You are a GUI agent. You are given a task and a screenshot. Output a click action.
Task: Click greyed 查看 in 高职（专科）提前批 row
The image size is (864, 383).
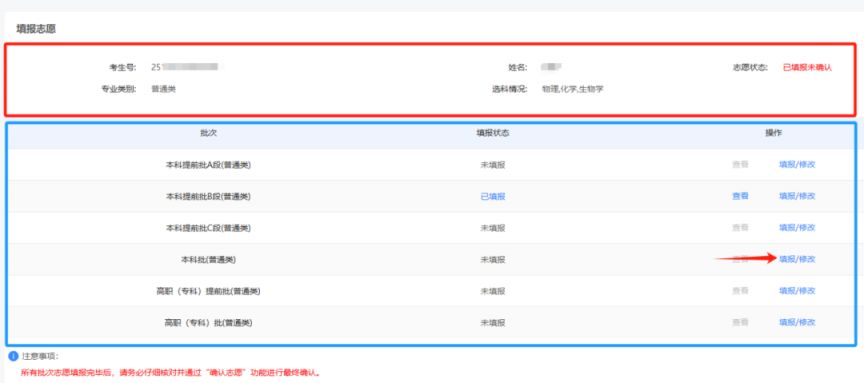click(740, 291)
